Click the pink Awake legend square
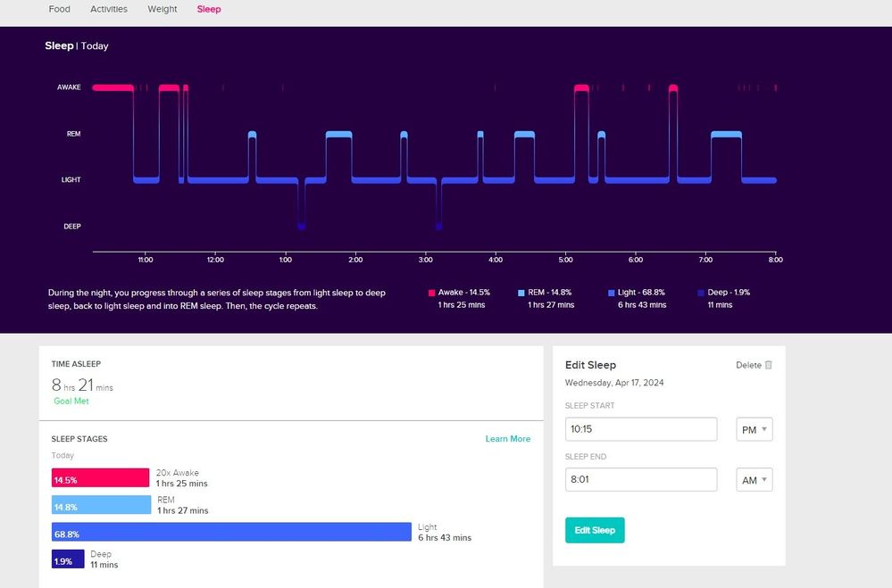Screen dimensions: 892x588 432,293
